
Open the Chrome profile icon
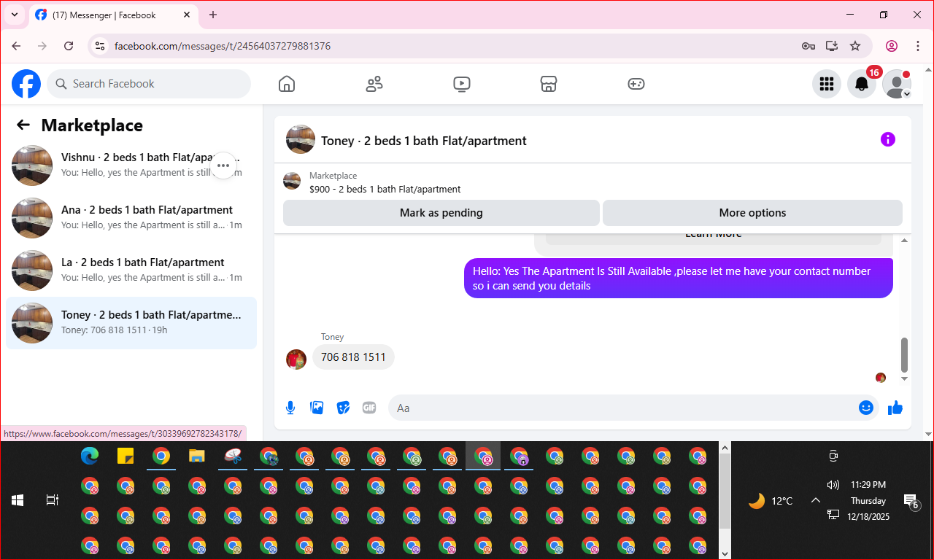[x=892, y=46]
